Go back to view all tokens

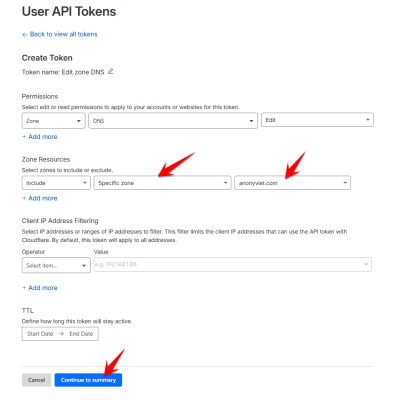60,34
